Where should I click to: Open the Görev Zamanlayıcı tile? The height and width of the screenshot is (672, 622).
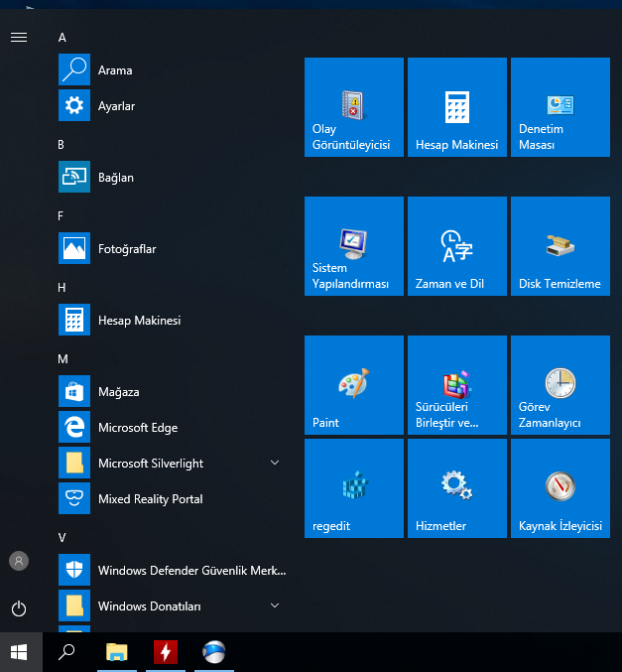[x=560, y=385]
